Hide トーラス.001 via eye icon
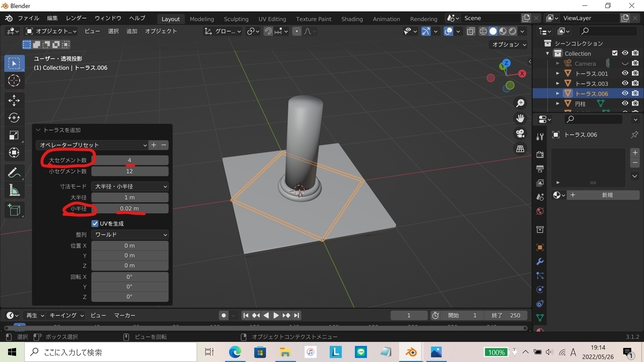This screenshot has height=362, width=644. tap(625, 73)
